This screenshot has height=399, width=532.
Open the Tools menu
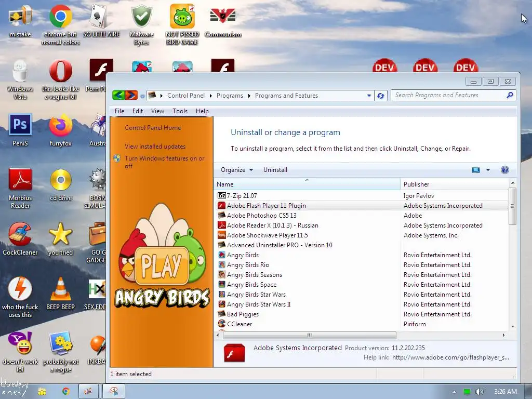180,111
